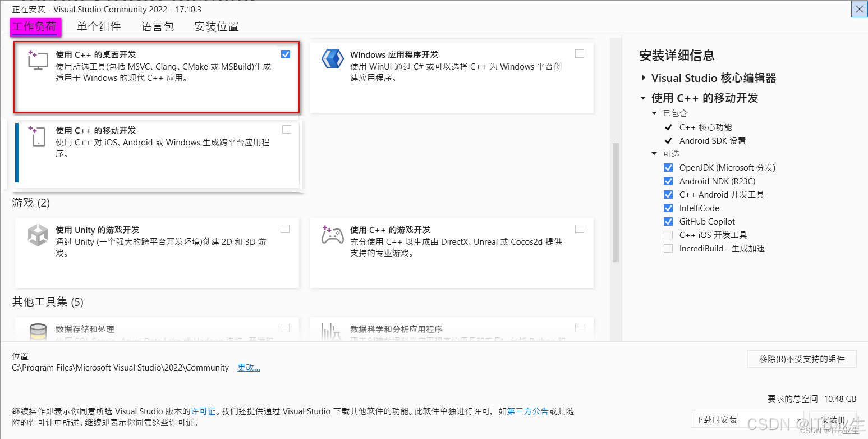Expand Visual Studio 核心编辑器 details
Viewport: 868px width, 439px height.
point(643,78)
